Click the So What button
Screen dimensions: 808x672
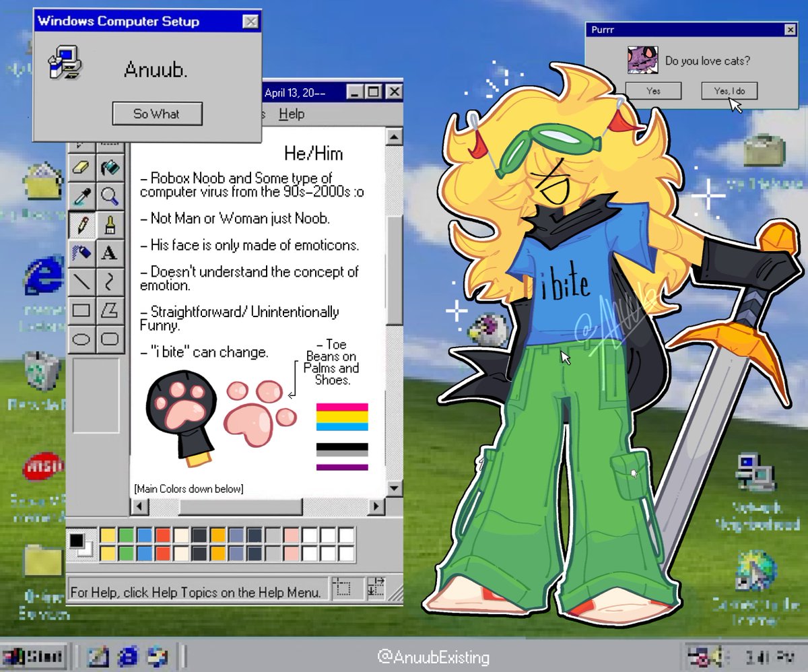click(157, 114)
